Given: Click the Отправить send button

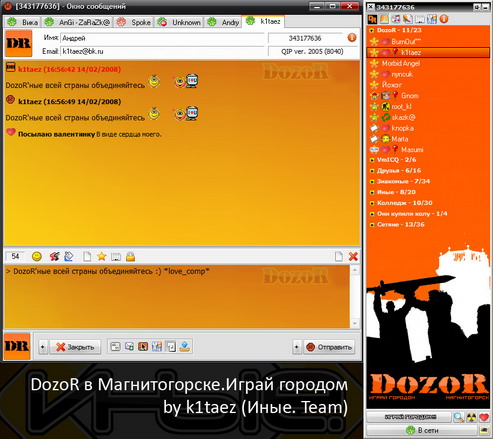Looking at the screenshot, I should point(329,347).
